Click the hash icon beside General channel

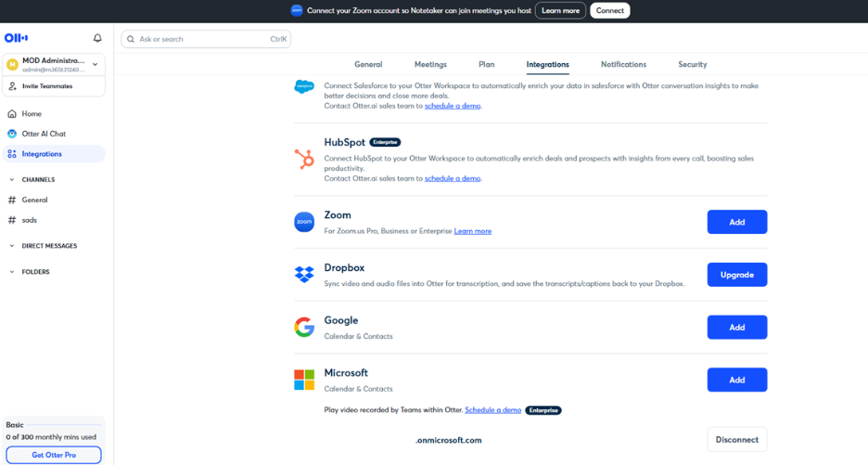coord(12,200)
